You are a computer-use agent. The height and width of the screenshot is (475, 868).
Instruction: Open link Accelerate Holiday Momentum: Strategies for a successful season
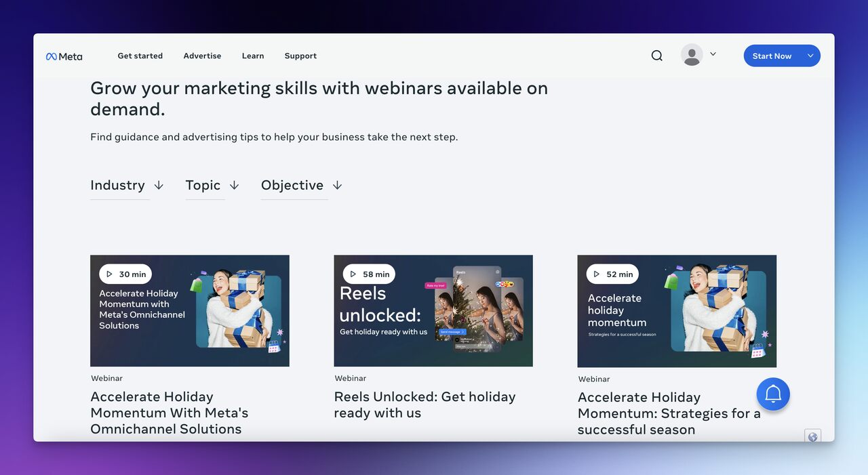(669, 413)
